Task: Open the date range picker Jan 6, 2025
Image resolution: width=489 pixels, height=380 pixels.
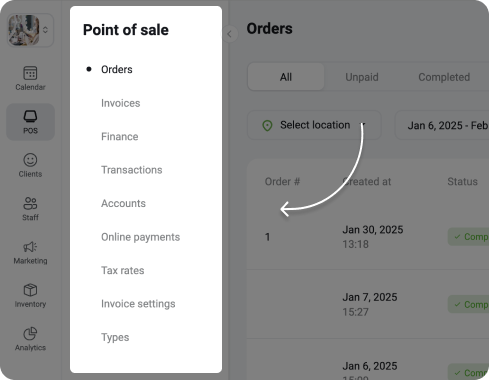Action: (442, 125)
